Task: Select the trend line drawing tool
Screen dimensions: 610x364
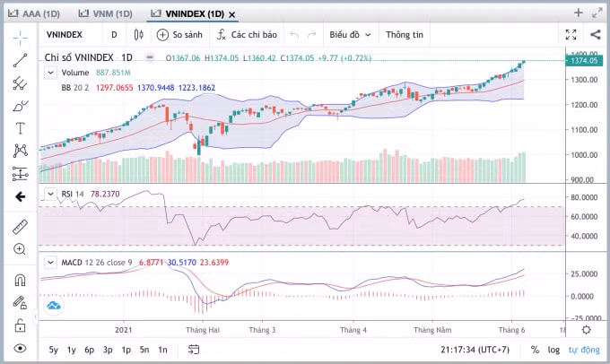Action: point(21,60)
